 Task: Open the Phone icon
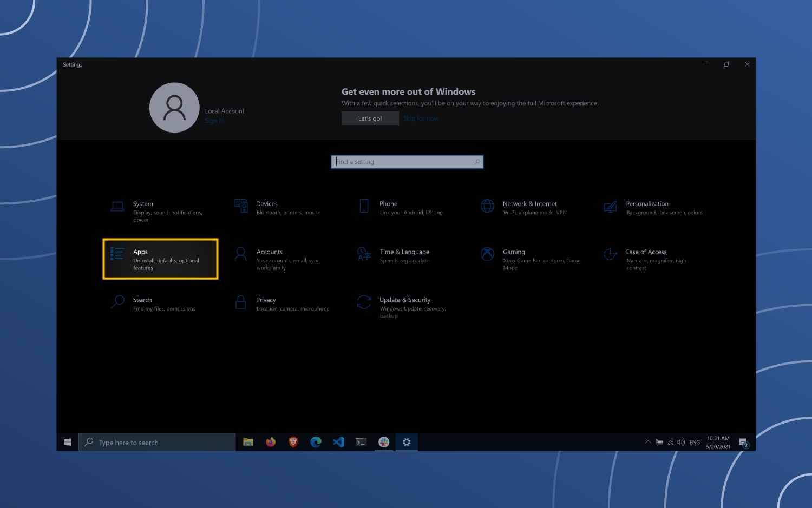tap(364, 206)
